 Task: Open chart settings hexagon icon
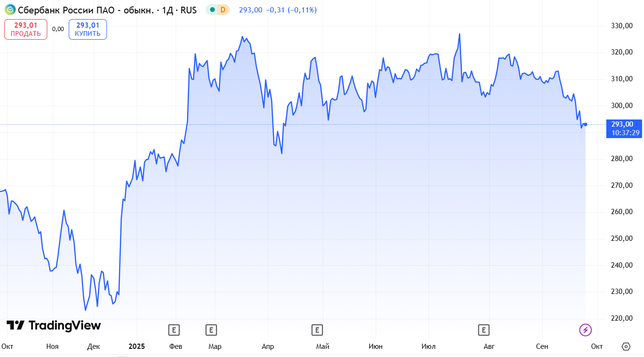626,346
